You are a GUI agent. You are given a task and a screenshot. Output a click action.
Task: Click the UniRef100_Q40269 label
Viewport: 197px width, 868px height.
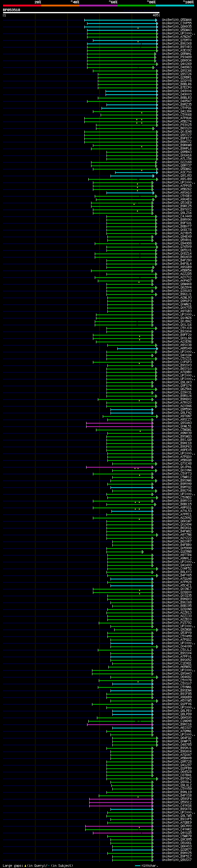pyautogui.click(x=176, y=64)
